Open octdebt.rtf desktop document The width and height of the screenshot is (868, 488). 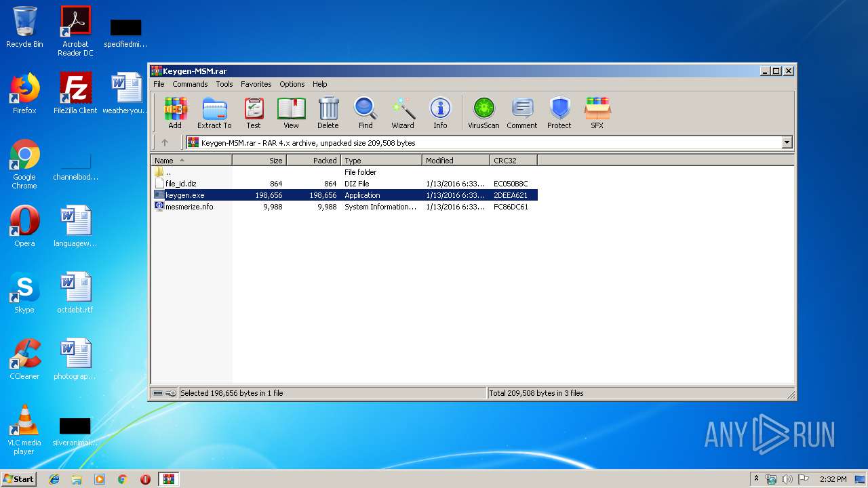(x=75, y=293)
